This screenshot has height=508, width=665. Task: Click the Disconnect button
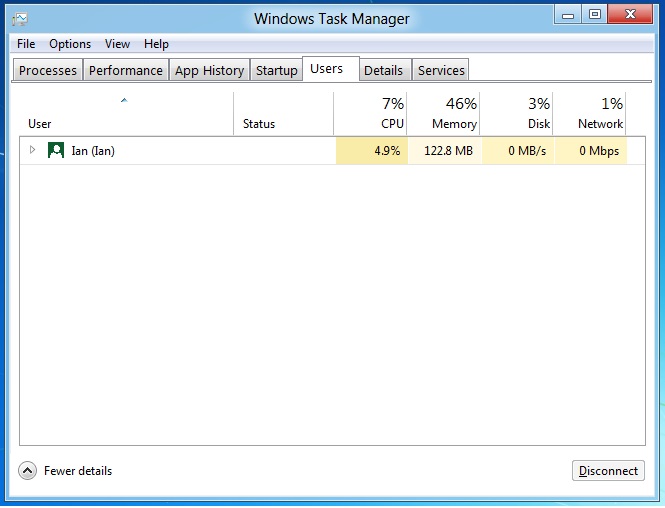[x=608, y=471]
